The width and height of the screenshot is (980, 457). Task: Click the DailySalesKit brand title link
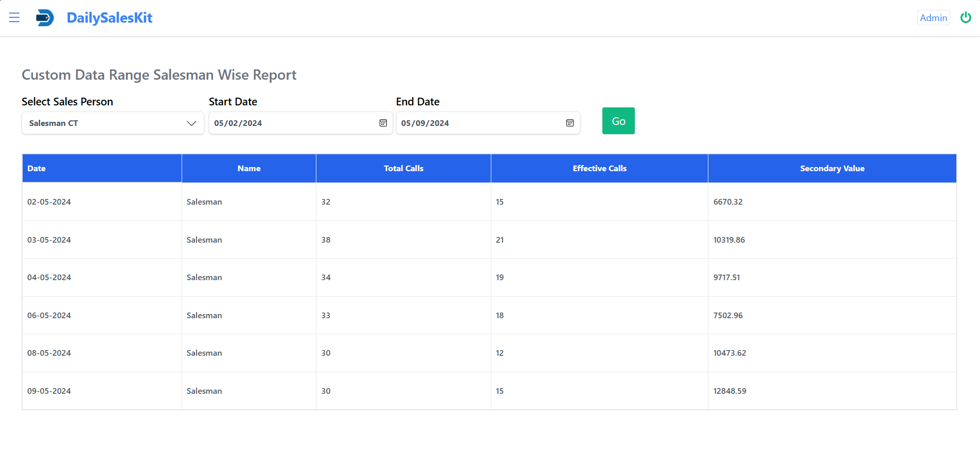pos(110,17)
